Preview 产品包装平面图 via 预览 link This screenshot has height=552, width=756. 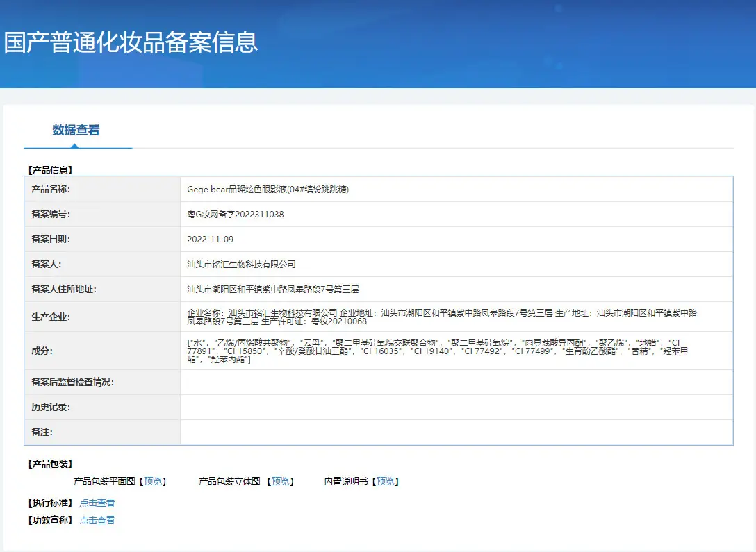pos(153,481)
